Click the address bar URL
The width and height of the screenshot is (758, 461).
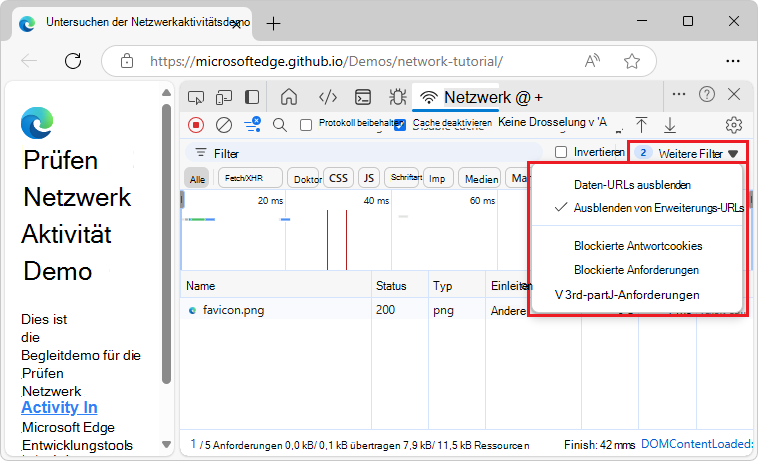[x=326, y=61]
